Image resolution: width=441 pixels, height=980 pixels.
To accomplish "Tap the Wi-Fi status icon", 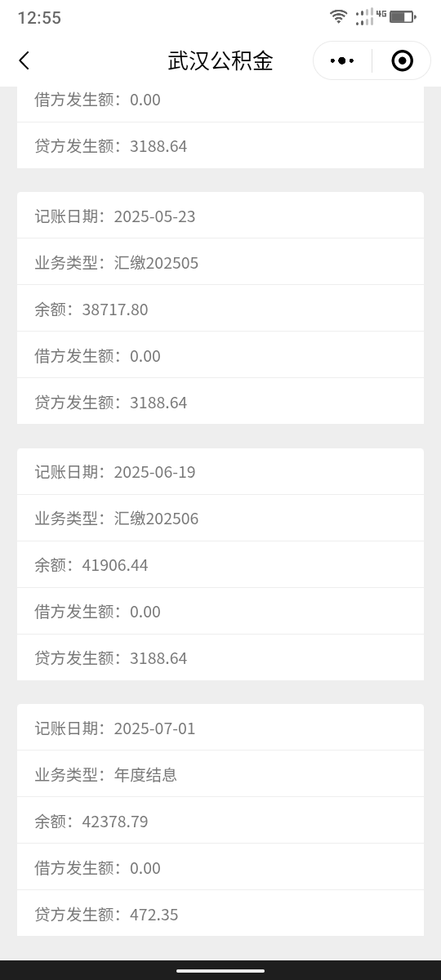I will (338, 16).
